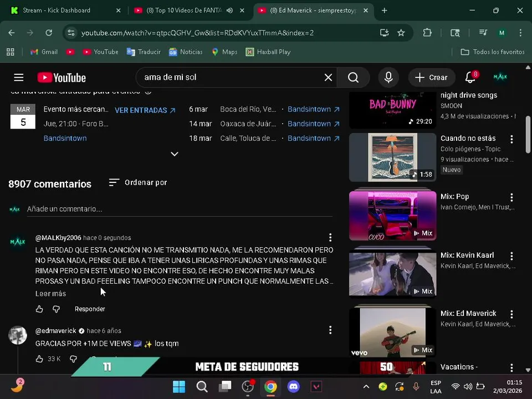Click the Crear button
532x399 pixels.
pyautogui.click(x=431, y=78)
